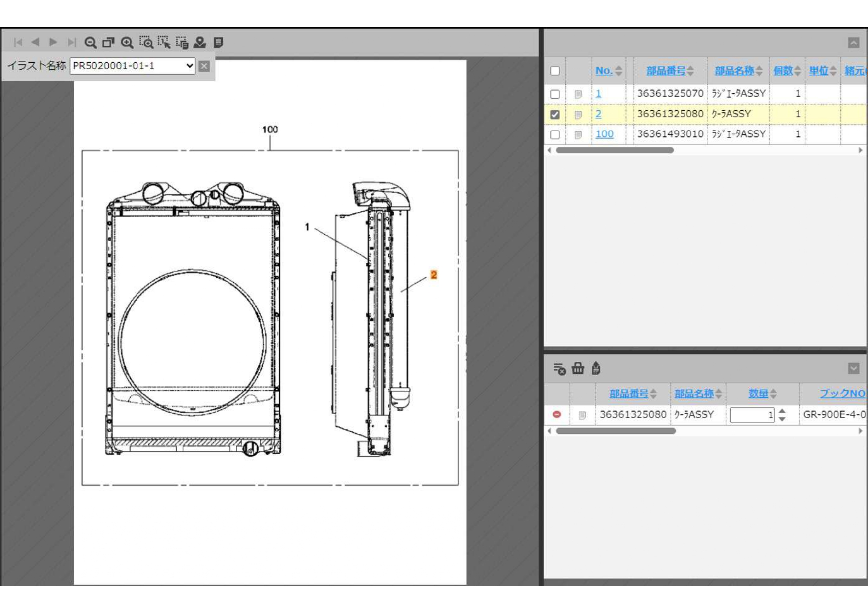Activate the region select pointer tool

pos(164,43)
